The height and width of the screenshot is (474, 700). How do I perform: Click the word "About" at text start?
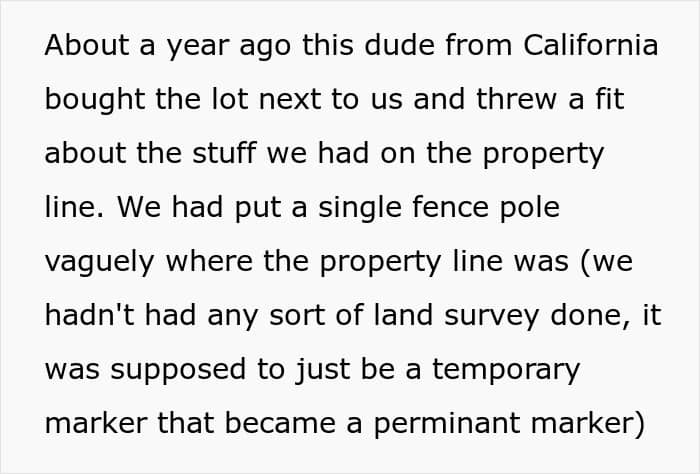click(87, 45)
